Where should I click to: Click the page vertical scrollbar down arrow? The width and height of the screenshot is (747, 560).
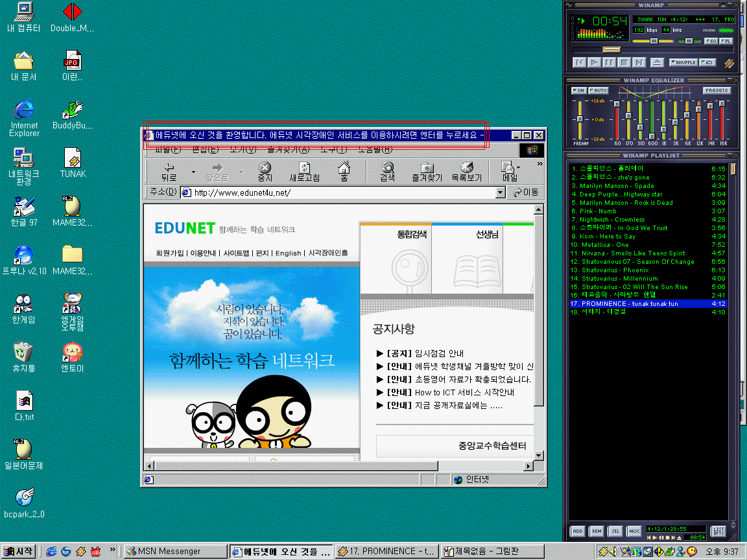click(538, 456)
